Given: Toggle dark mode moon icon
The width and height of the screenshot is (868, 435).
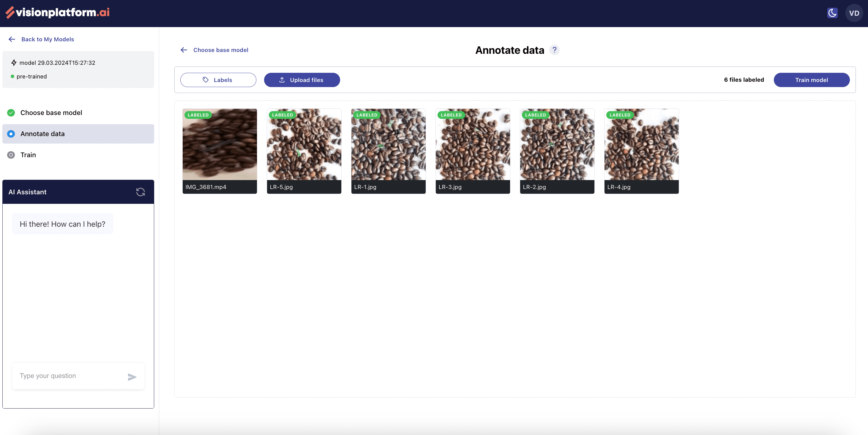Looking at the screenshot, I should (832, 13).
